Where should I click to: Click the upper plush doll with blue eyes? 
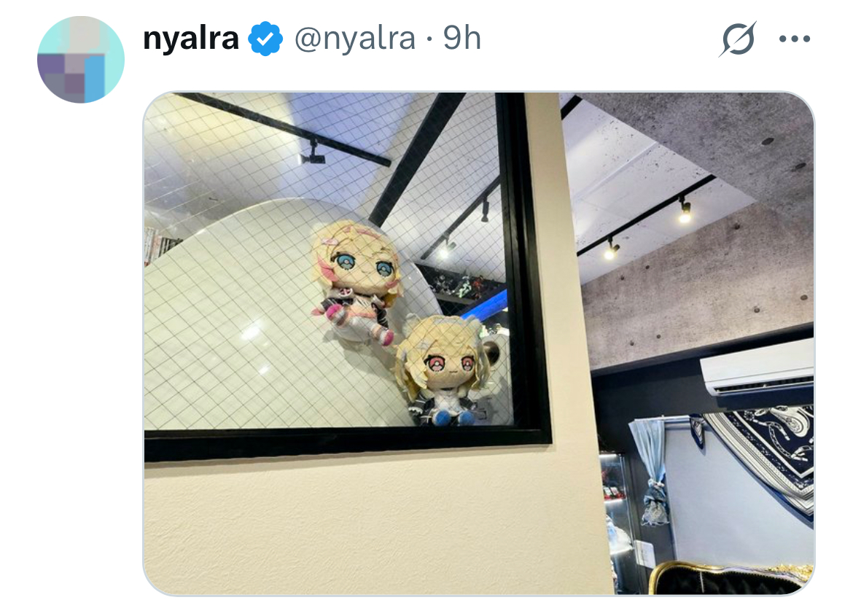tap(357, 281)
